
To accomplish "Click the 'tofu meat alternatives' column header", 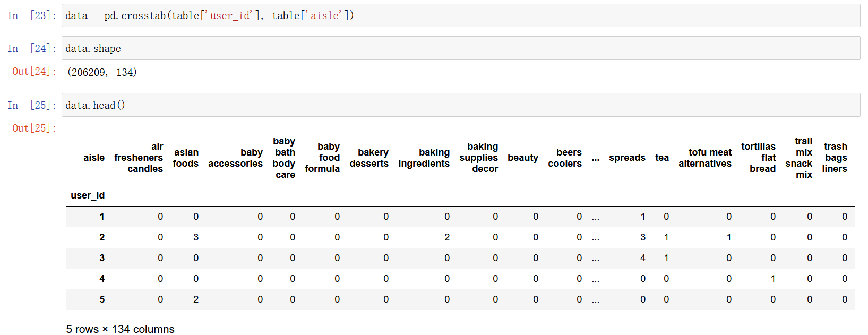I will pos(705,158).
